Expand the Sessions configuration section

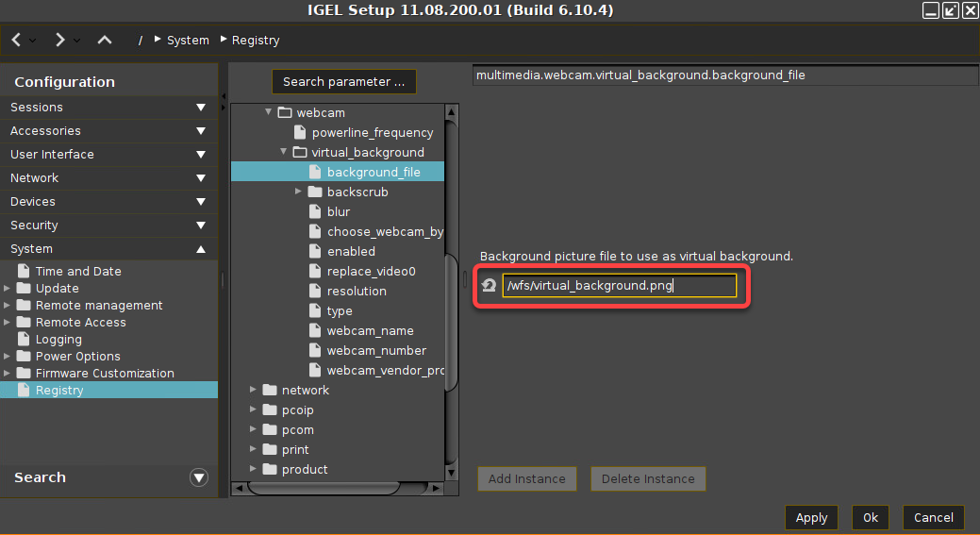[x=201, y=108]
